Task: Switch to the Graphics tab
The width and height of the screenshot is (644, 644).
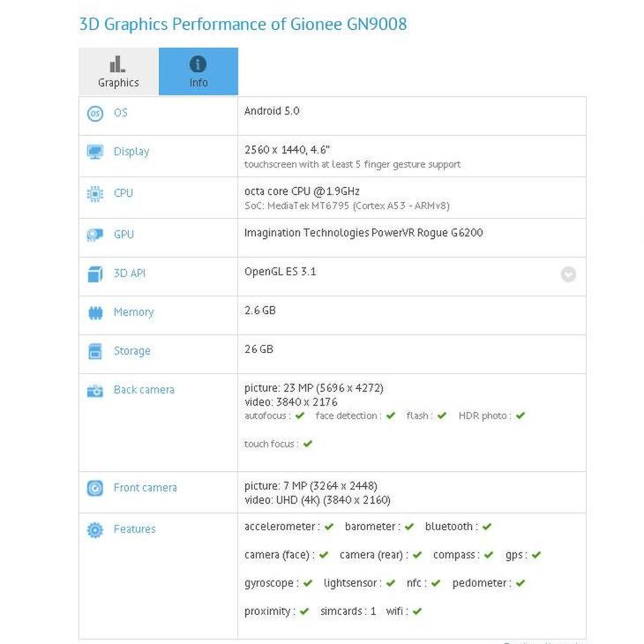Action: click(x=118, y=71)
